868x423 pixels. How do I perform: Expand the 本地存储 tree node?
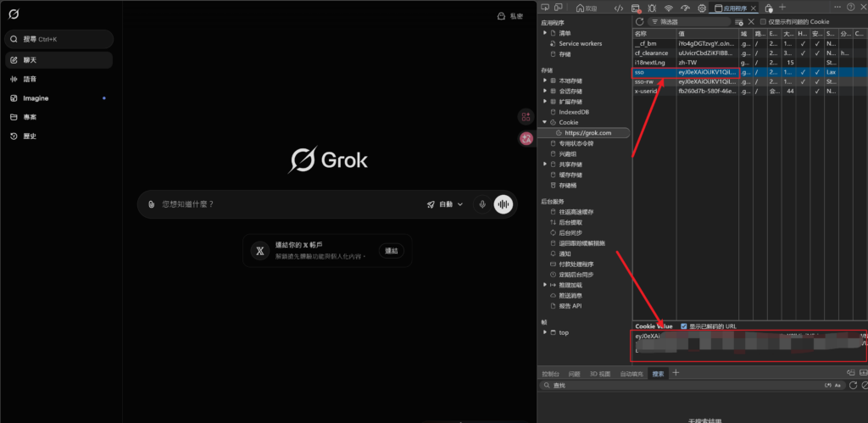click(x=544, y=81)
